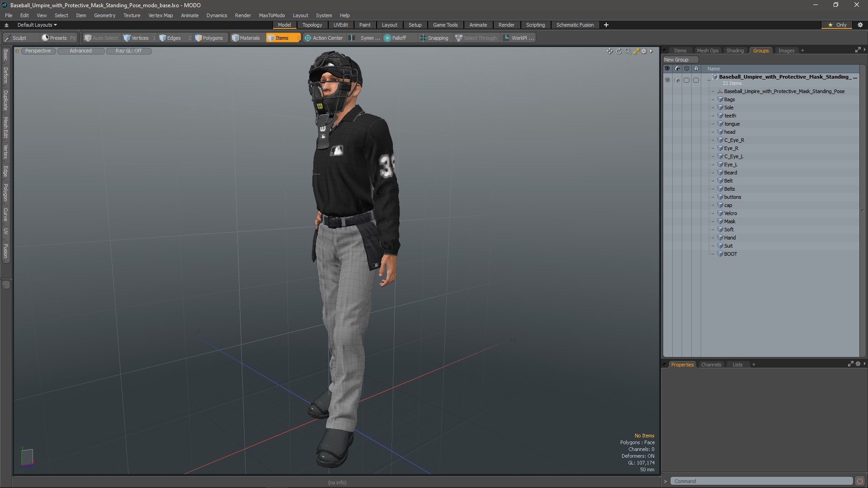Toggle the Only star button
The width and height of the screenshot is (868, 488).
pos(837,25)
